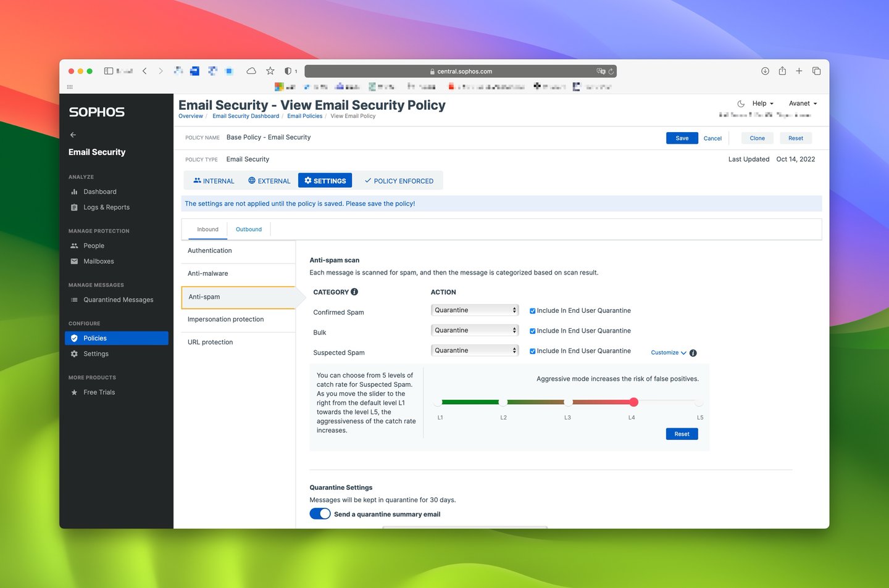Screen dimensions: 889x588
Task: Click the Safari share icon
Action: [782, 71]
